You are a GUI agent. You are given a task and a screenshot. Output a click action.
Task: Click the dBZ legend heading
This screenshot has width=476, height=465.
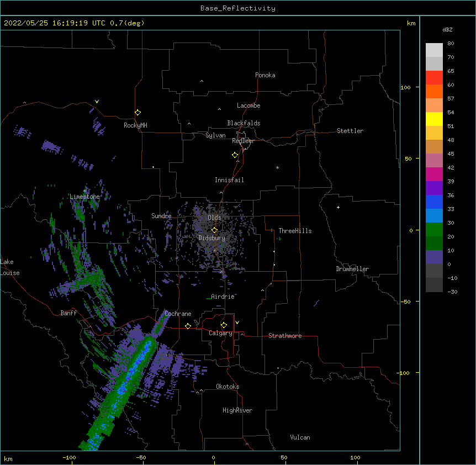point(447,30)
